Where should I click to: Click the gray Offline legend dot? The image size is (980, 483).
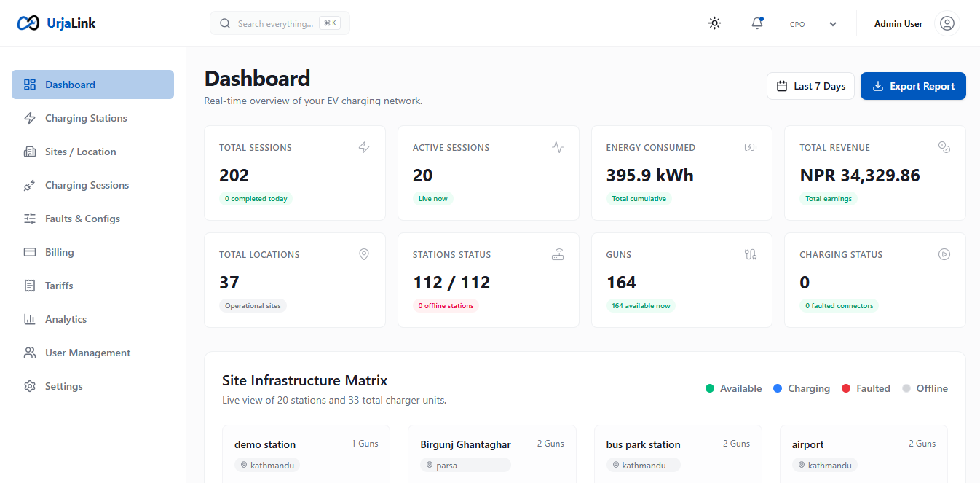click(x=906, y=388)
